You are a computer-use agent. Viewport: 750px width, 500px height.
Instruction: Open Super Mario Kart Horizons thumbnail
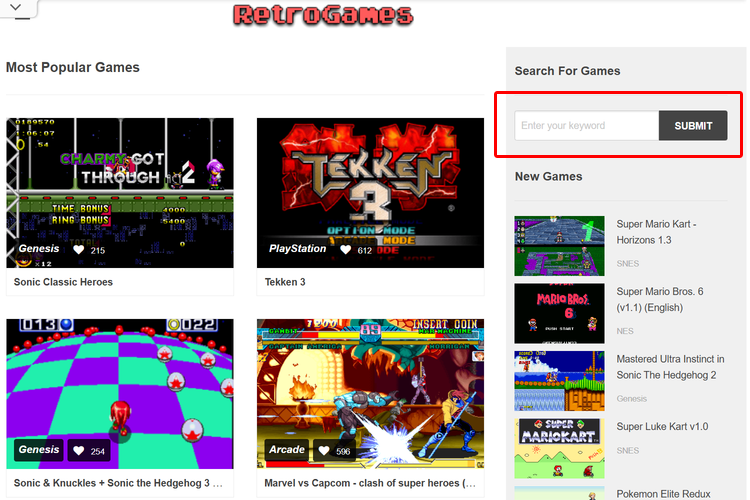tap(559, 246)
